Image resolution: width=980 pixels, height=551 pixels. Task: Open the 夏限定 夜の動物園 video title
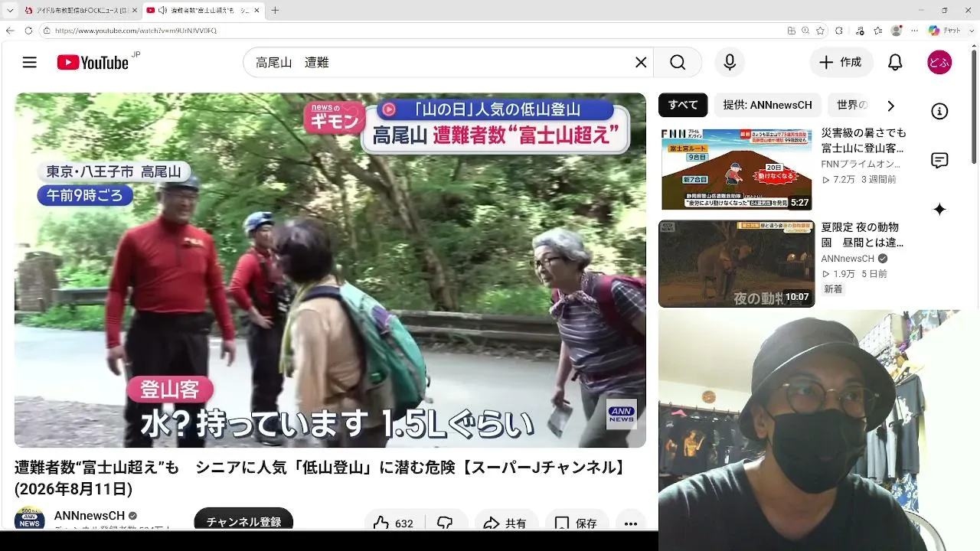[x=862, y=235]
